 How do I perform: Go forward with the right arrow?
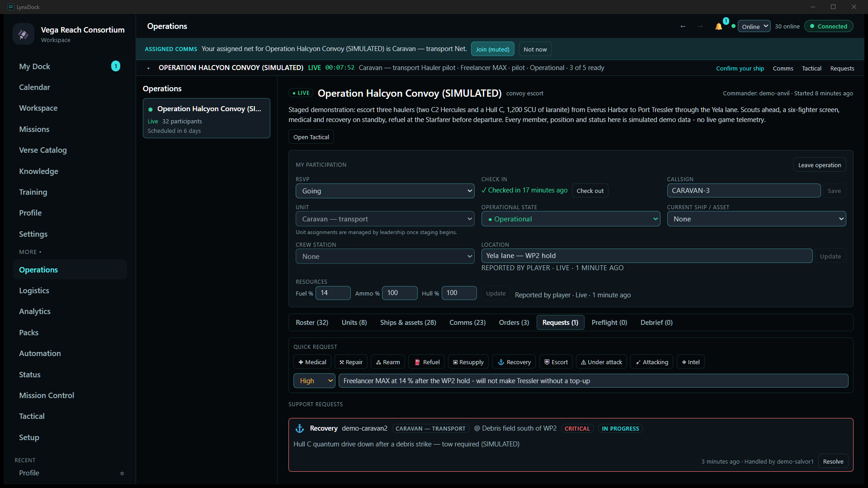(x=700, y=27)
